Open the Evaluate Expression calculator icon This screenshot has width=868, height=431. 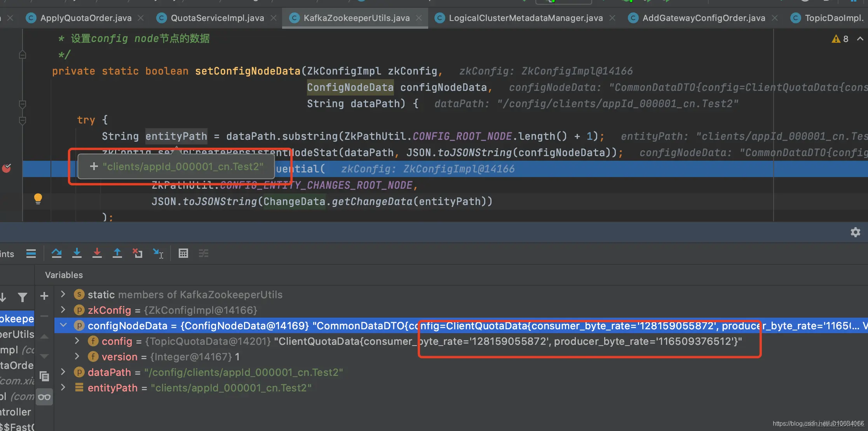tap(183, 254)
